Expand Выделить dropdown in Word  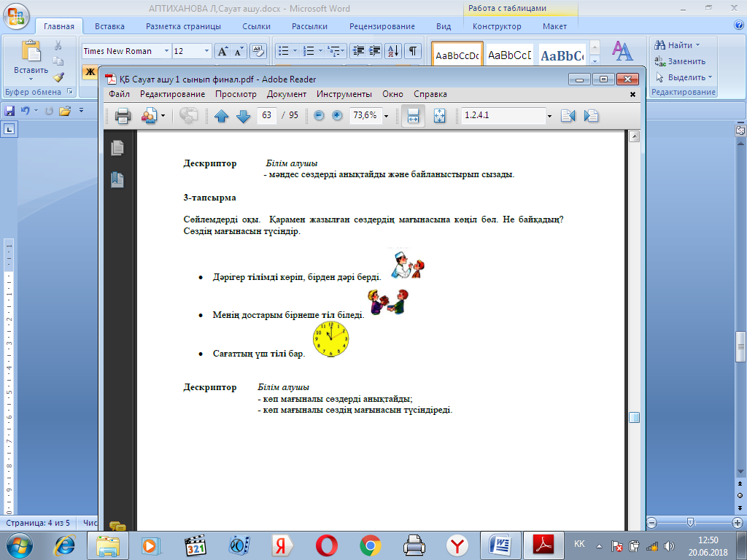[x=710, y=77]
